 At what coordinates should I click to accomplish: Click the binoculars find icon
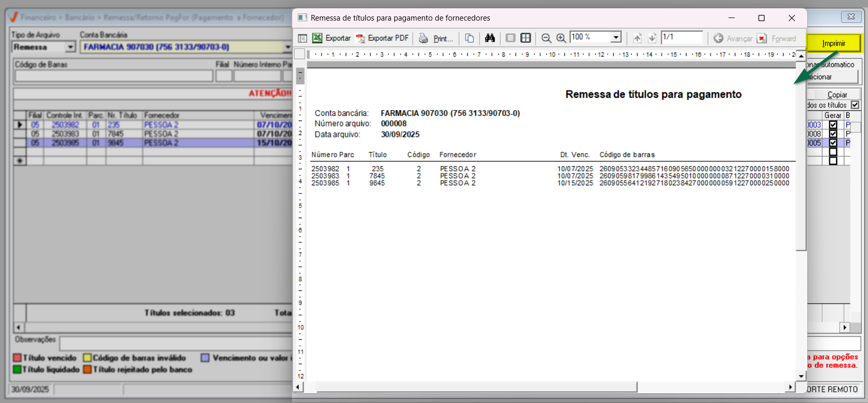[489, 38]
